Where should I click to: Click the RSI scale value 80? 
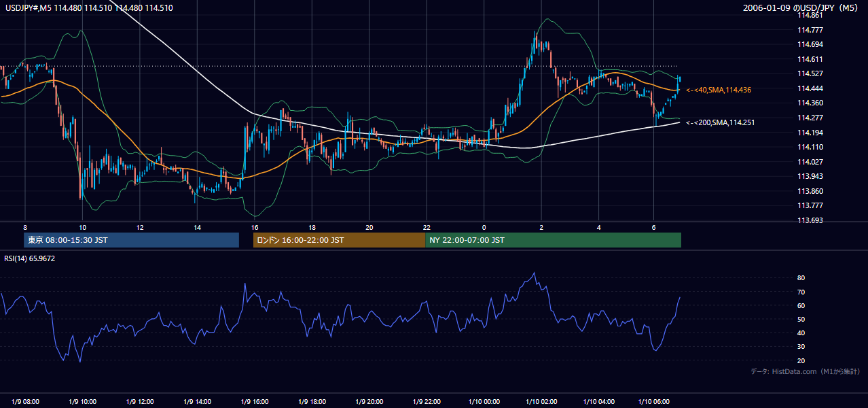[x=801, y=278]
